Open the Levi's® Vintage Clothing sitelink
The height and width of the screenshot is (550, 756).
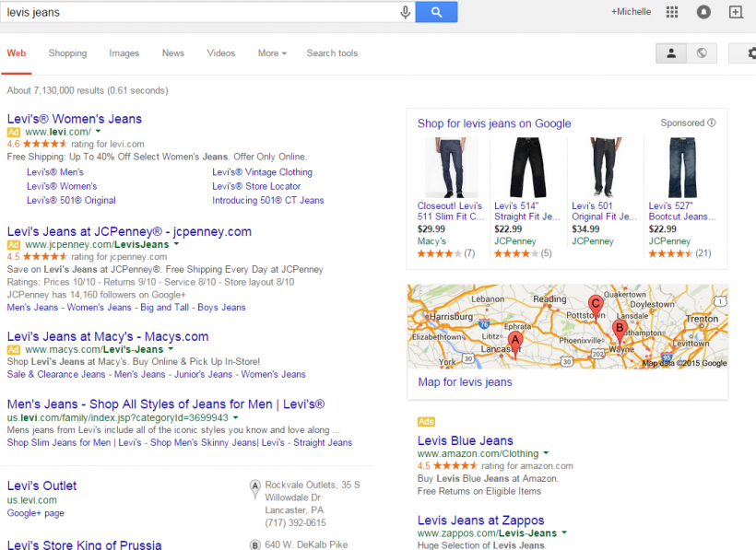click(x=262, y=172)
